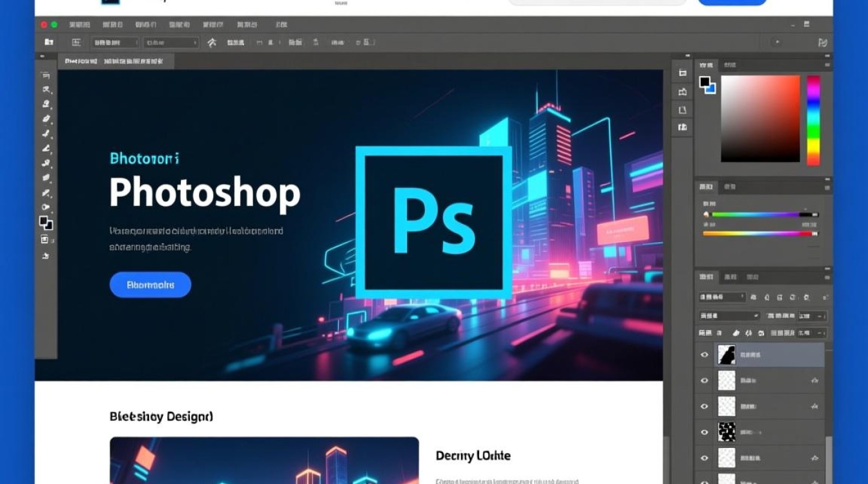Select the top layer's silhouette thumbnail
868x484 pixels.
point(727,355)
